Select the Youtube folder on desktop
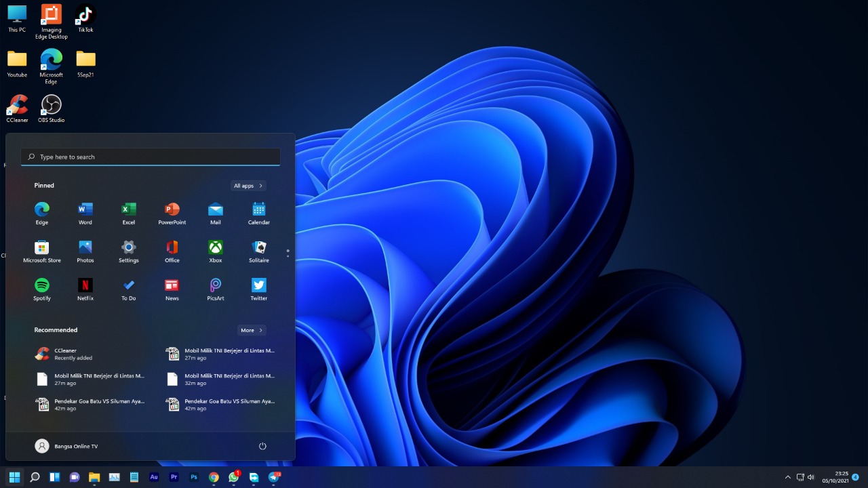868x488 pixels. click(17, 64)
